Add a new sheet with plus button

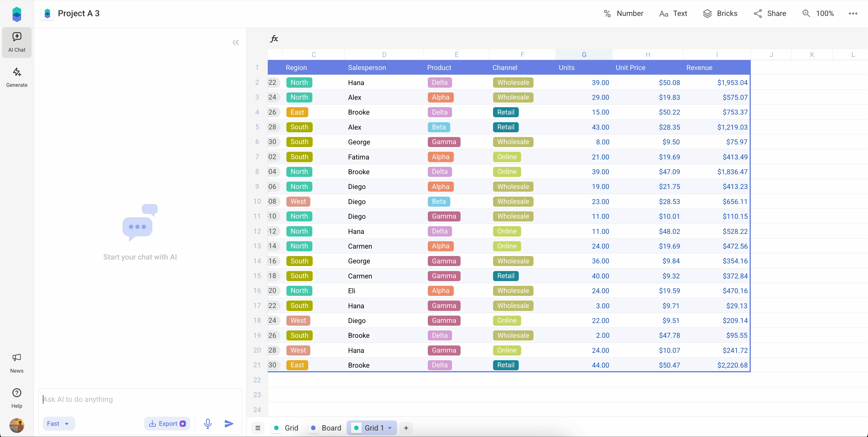point(406,428)
